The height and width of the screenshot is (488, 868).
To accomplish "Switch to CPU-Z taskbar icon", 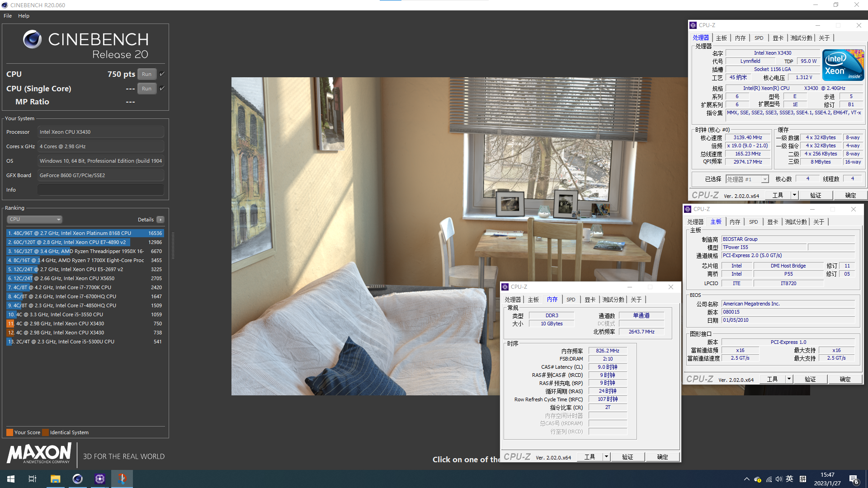I will pyautogui.click(x=100, y=479).
